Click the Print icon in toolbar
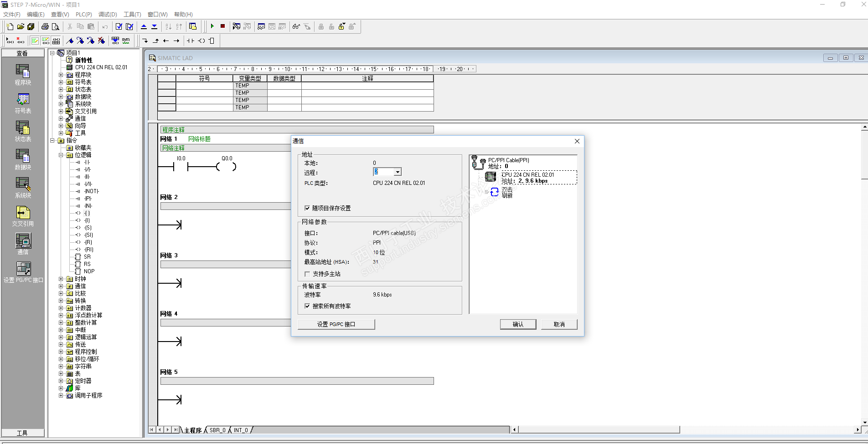Screen dimensions: 868x444 tap(45, 26)
